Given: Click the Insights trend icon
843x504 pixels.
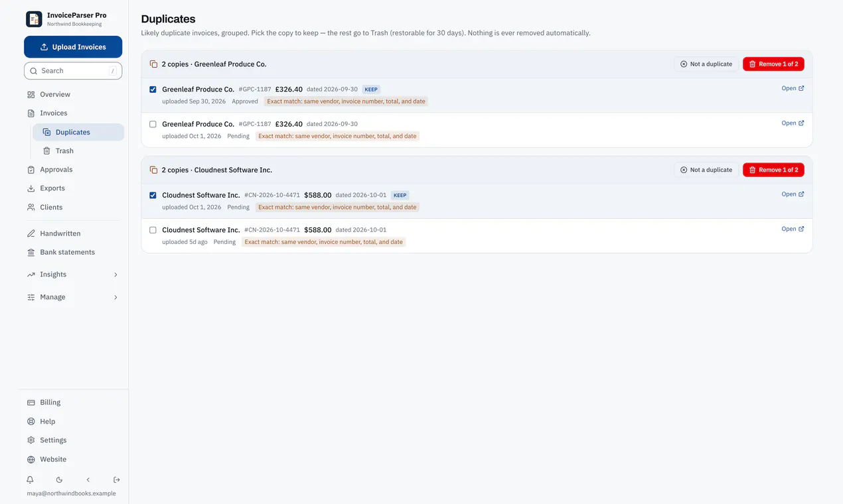Looking at the screenshot, I should coord(31,275).
